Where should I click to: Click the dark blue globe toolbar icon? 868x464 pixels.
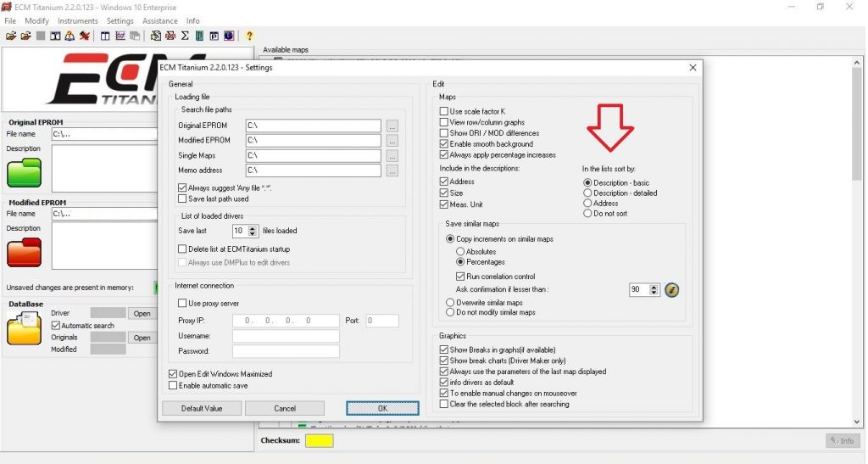click(x=229, y=36)
